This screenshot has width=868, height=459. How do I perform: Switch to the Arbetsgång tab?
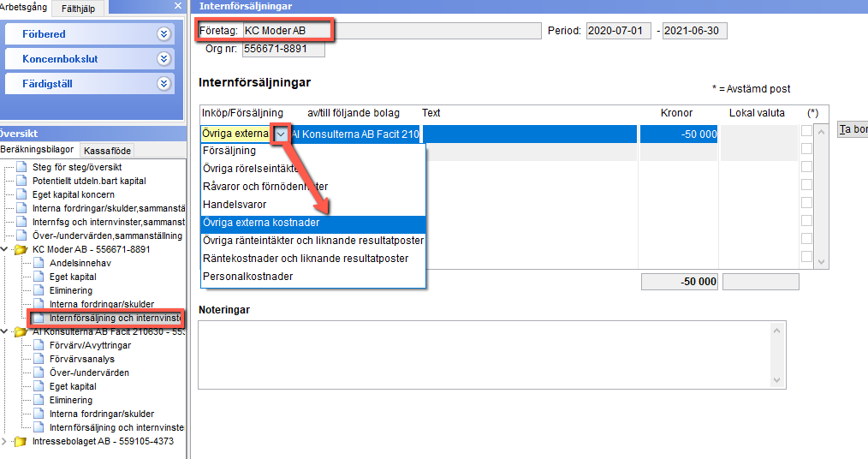[24, 7]
